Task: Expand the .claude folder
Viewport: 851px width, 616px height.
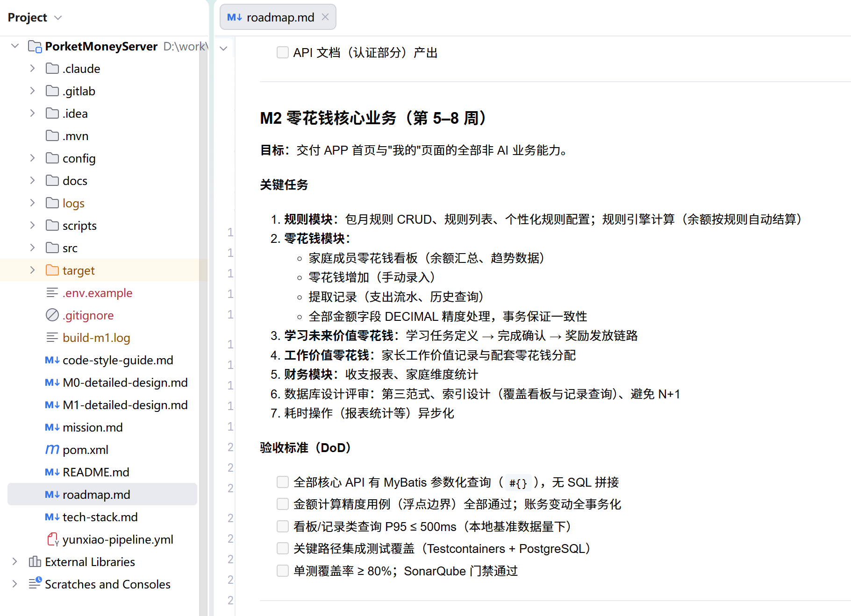Action: pyautogui.click(x=32, y=68)
